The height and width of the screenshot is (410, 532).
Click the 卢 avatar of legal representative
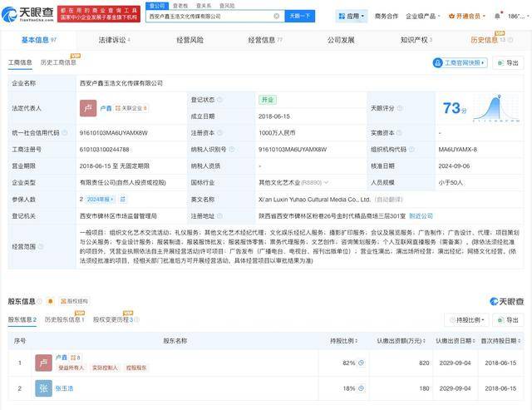coord(88,108)
